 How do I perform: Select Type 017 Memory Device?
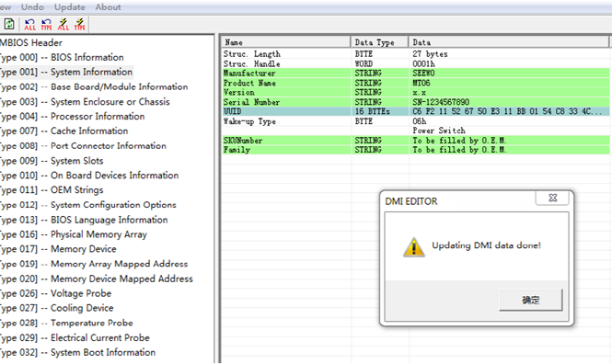(58, 249)
